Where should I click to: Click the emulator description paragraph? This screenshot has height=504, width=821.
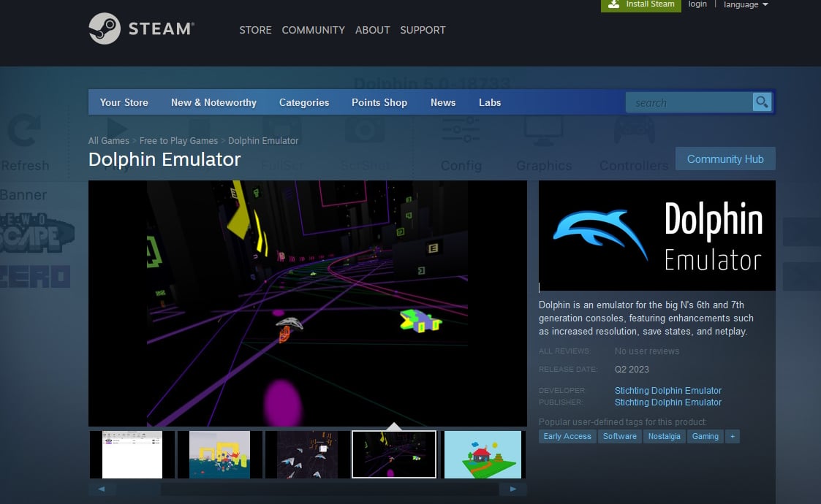(646, 318)
